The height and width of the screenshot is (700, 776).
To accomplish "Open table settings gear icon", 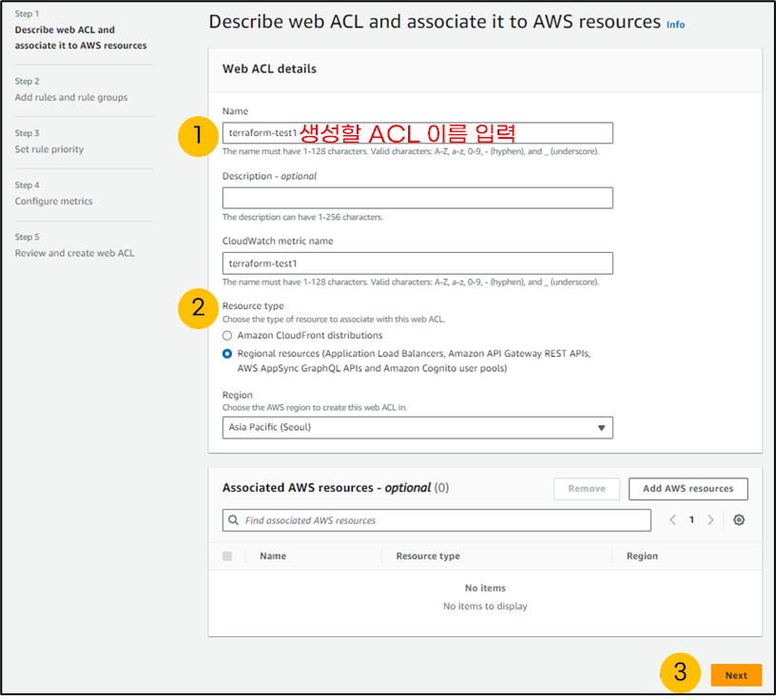I will tap(739, 520).
